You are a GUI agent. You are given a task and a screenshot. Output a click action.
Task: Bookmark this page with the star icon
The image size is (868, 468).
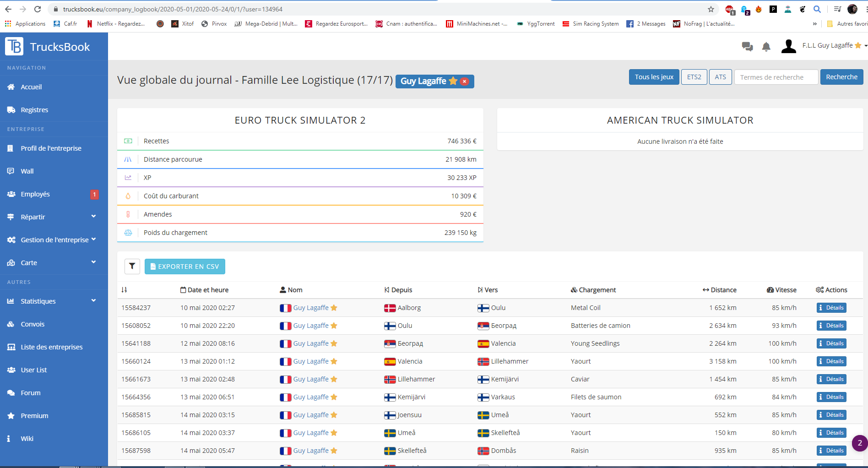coord(711,9)
